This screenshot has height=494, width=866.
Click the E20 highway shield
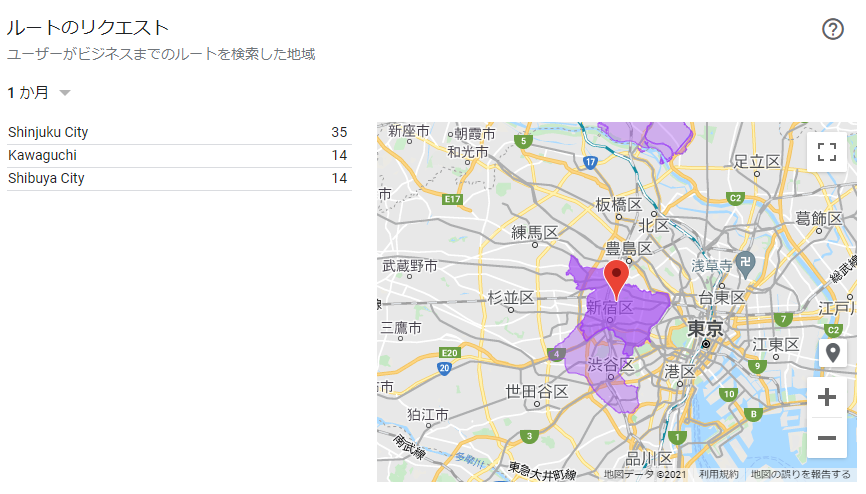(x=450, y=353)
